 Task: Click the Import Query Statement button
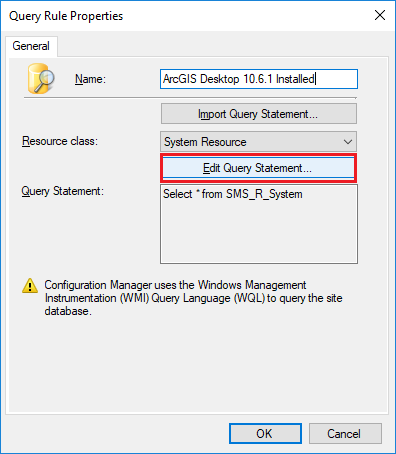pos(259,114)
